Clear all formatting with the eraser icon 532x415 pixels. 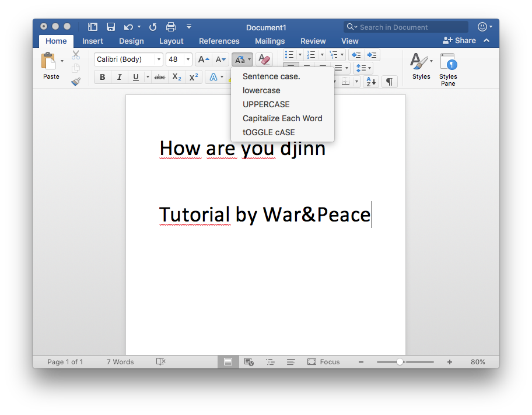pyautogui.click(x=264, y=59)
